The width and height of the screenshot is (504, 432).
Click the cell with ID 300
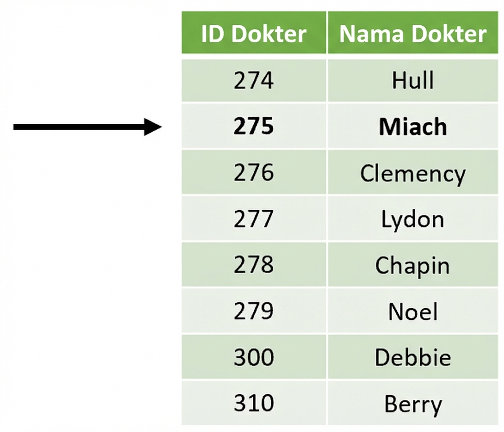tap(254, 357)
